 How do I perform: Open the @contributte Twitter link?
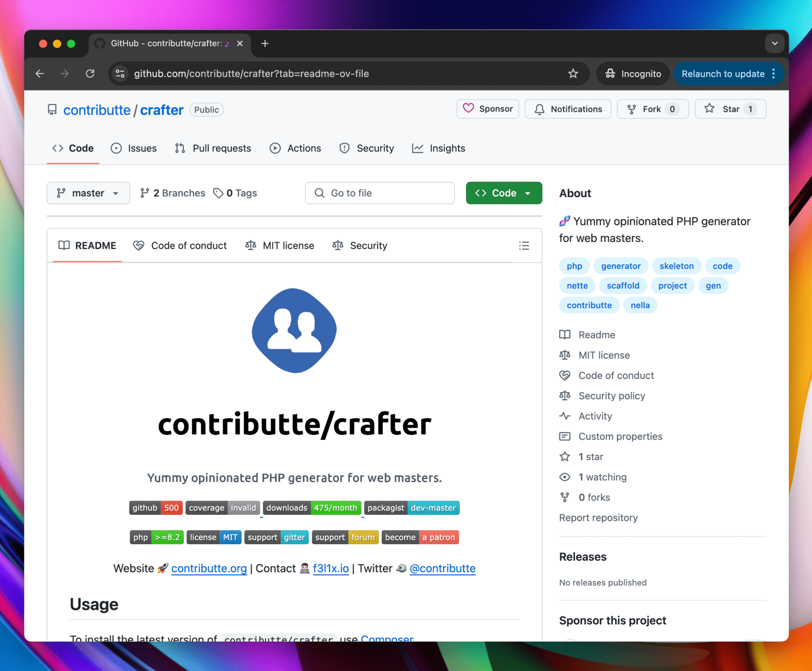pos(442,568)
